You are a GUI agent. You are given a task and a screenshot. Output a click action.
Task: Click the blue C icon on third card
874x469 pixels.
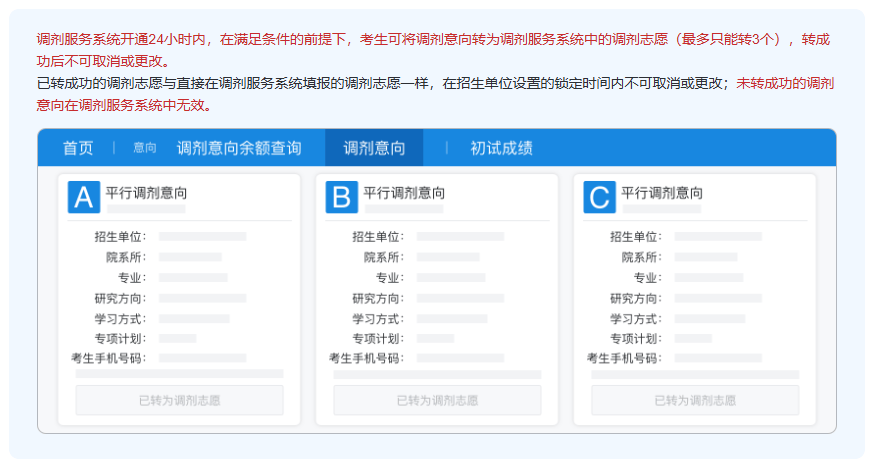tap(600, 197)
